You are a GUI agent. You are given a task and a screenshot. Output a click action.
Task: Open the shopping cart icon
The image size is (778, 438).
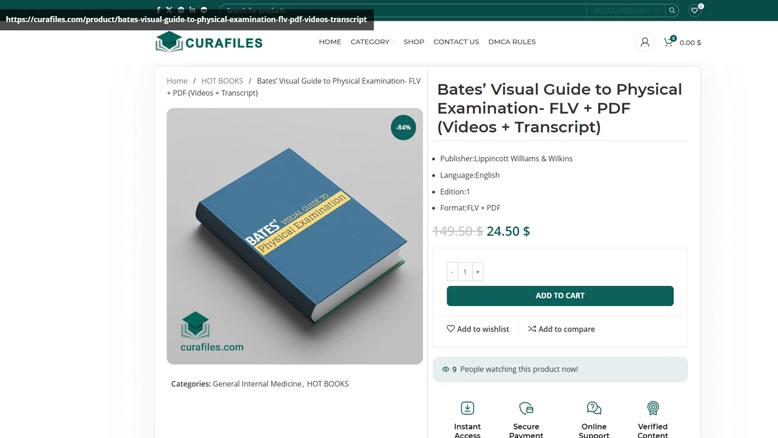tap(669, 42)
